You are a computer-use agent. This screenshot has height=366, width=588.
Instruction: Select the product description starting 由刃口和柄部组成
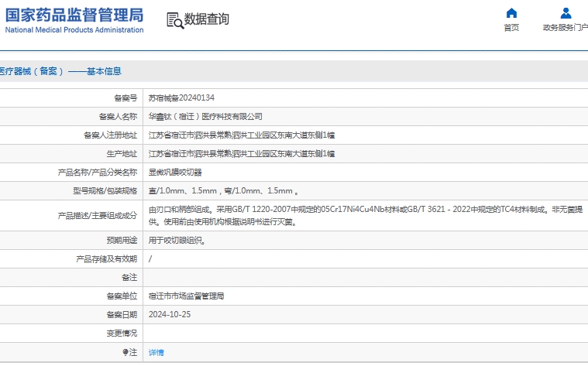[365, 216]
